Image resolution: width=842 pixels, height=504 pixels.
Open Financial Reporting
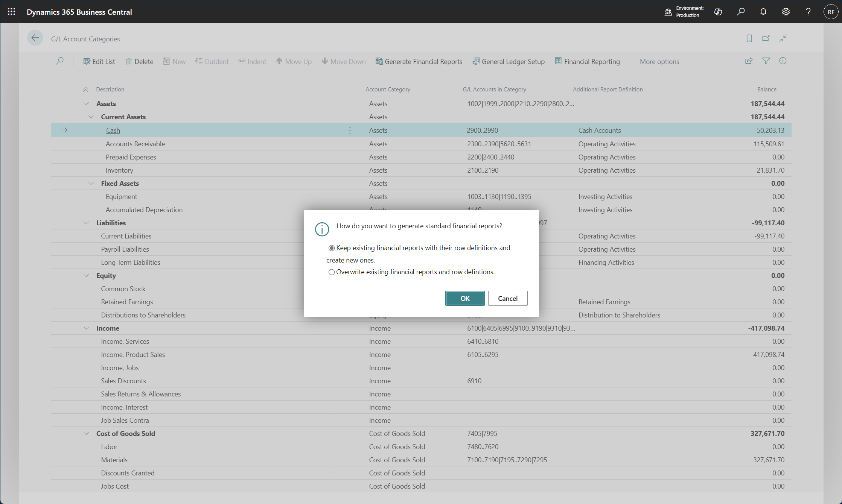point(587,61)
